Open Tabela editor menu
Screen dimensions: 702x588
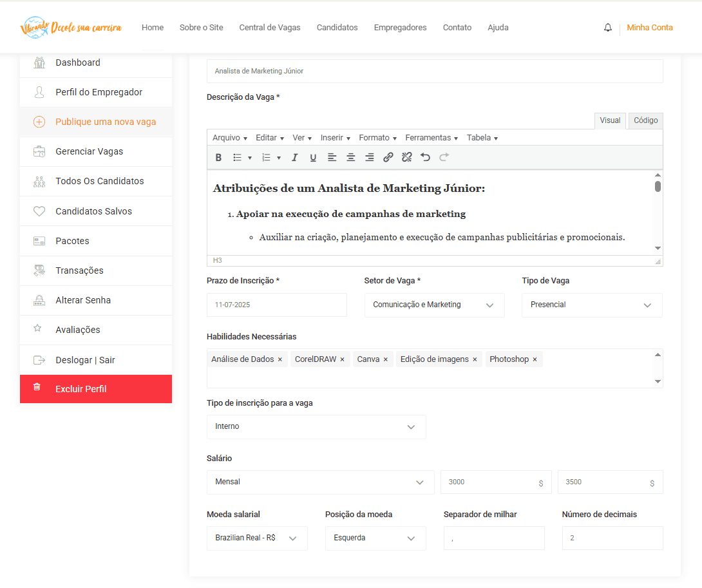pyautogui.click(x=482, y=138)
